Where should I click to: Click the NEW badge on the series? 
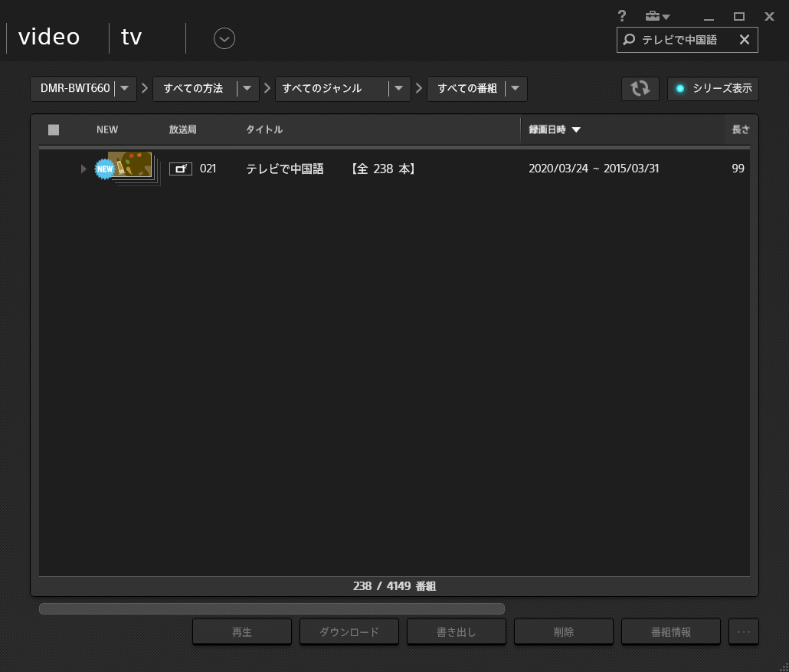click(x=104, y=169)
